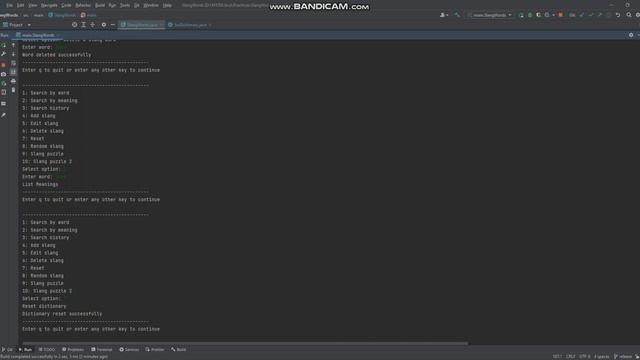Toggle scroll to end in console
Screen dimensions: 640x360
[x=13, y=72]
